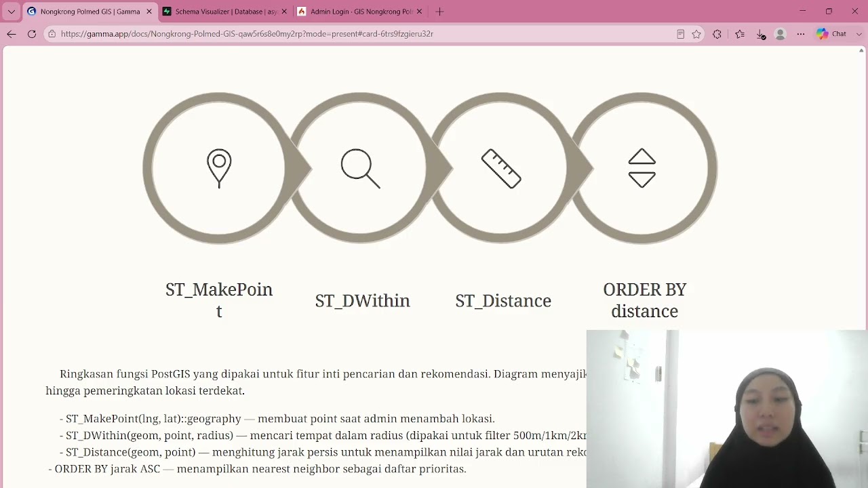The image size is (868, 488).
Task: Click the ST_DWithin(geom, point, radius) bullet line
Action: [323, 436]
